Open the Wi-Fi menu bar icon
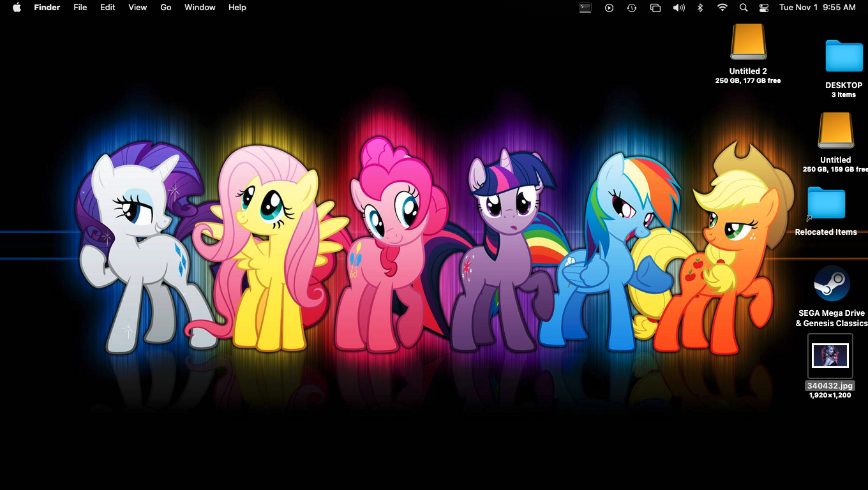 coord(722,8)
